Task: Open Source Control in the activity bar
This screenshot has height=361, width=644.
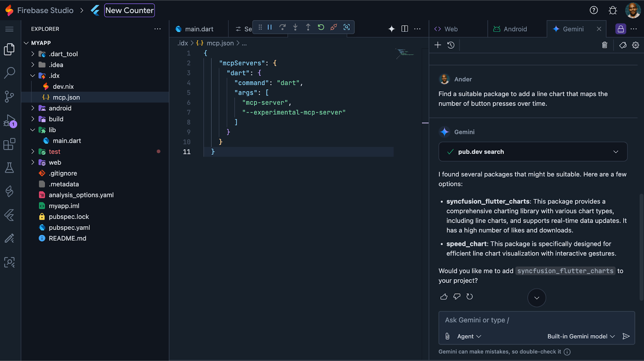Action: coord(9,96)
